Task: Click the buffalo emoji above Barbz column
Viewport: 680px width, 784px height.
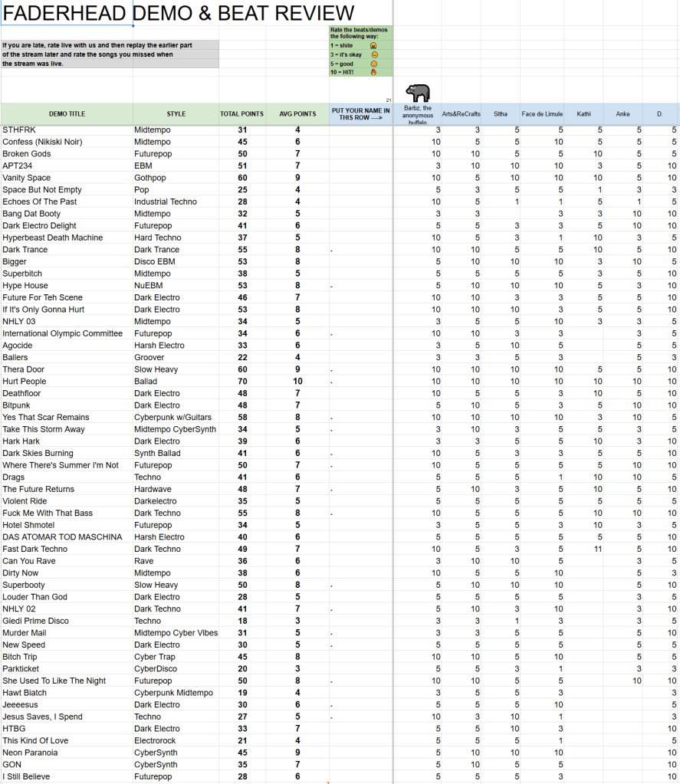Action: [x=418, y=93]
